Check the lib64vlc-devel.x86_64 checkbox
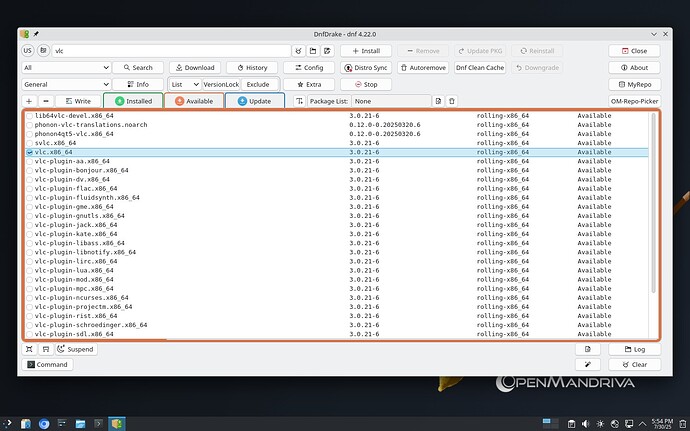 point(29,116)
